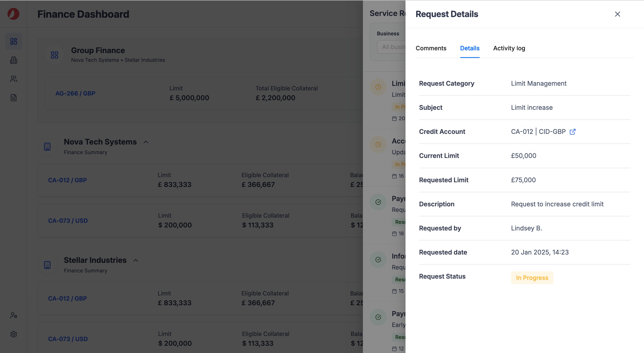Viewport: 644px width, 353px height.
Task: Open the All businesses dropdown filter
Action: [x=391, y=47]
